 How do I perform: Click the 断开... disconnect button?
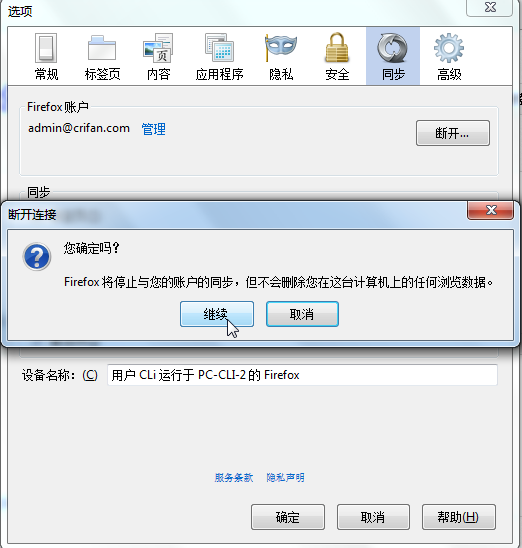pos(453,133)
